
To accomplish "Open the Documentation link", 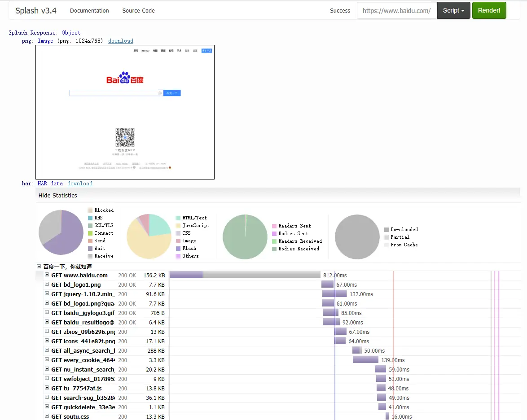I will click(x=89, y=10).
